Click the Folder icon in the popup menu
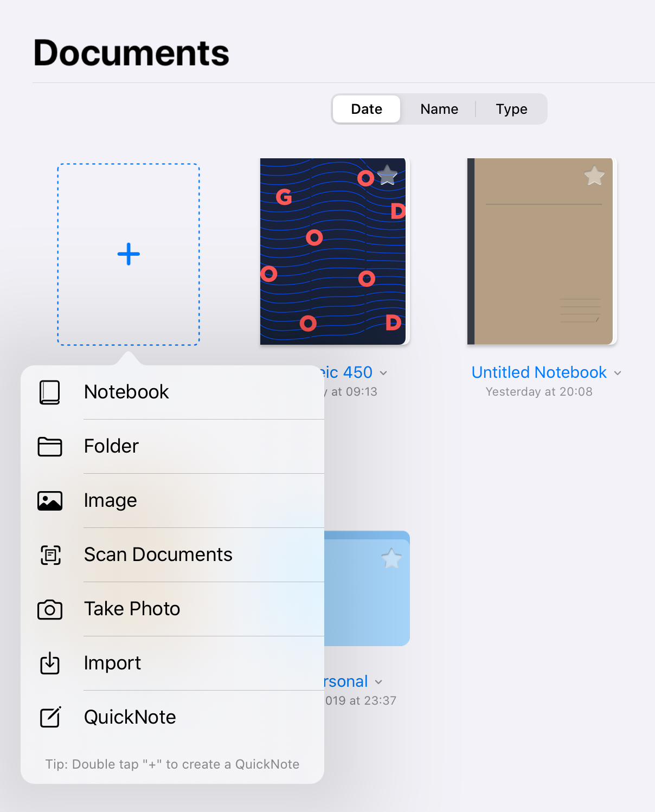Viewport: 655px width, 812px height. point(50,447)
